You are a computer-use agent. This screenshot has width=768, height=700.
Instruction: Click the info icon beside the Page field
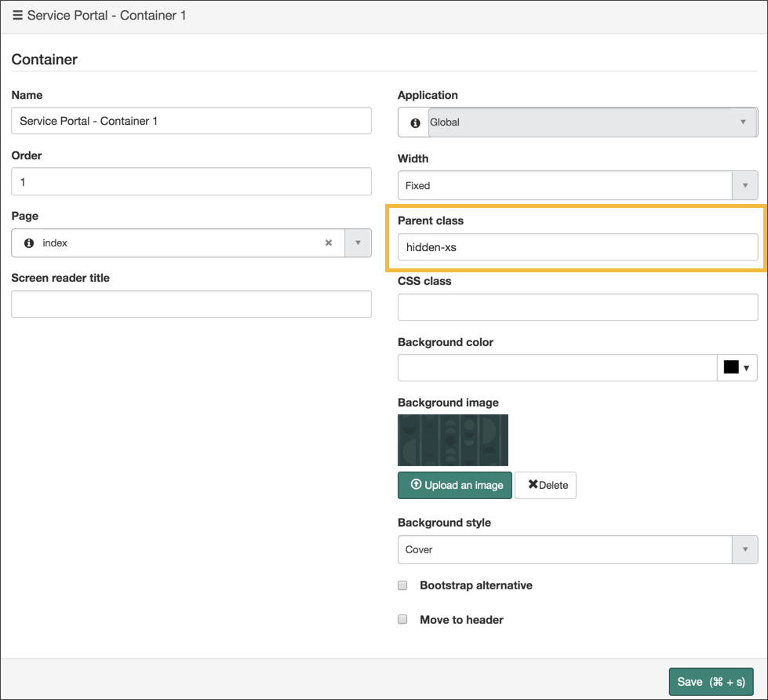[x=27, y=242]
